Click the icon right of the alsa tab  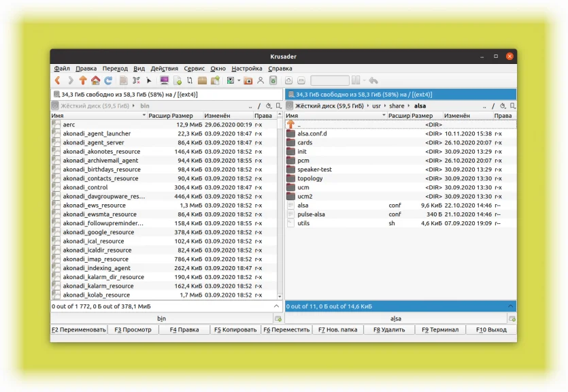tap(512, 318)
